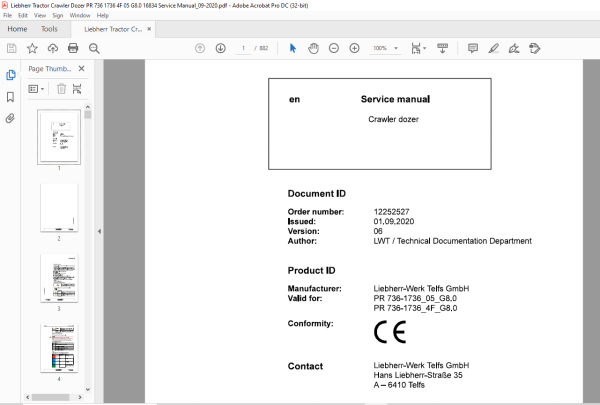Delete selected page trash icon
This screenshot has height=405, width=600.
coord(61,89)
